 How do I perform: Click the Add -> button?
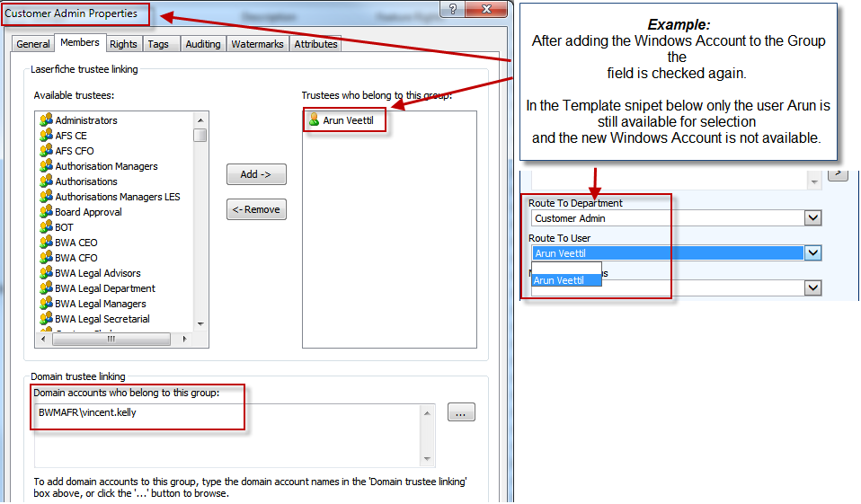pos(256,174)
